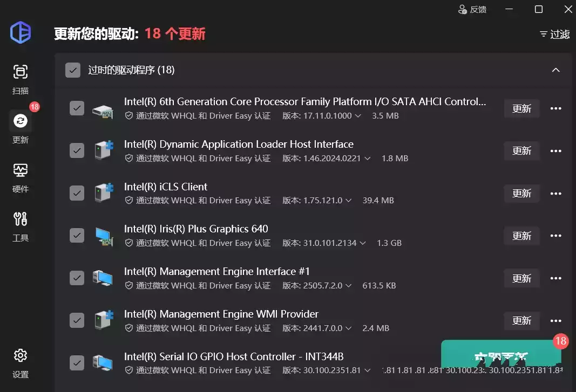Uncheck the Intel iCLS Client driver checkbox

(x=77, y=192)
